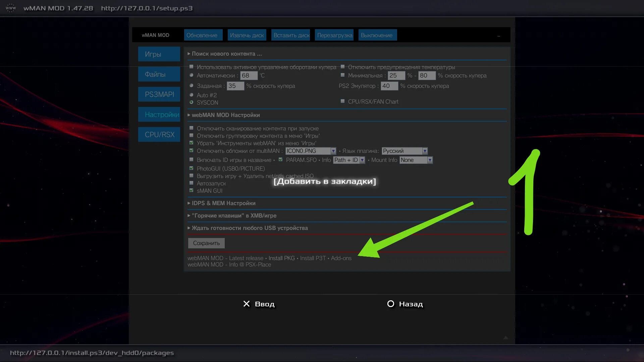
Task: Toggle the PARAM.SFO checkbox
Action: click(280, 160)
